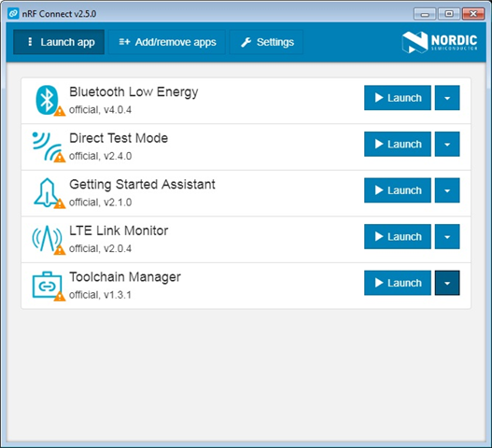This screenshot has width=492, height=448.
Task: Open LTE Link Monitor dropdown menu
Action: click(447, 236)
